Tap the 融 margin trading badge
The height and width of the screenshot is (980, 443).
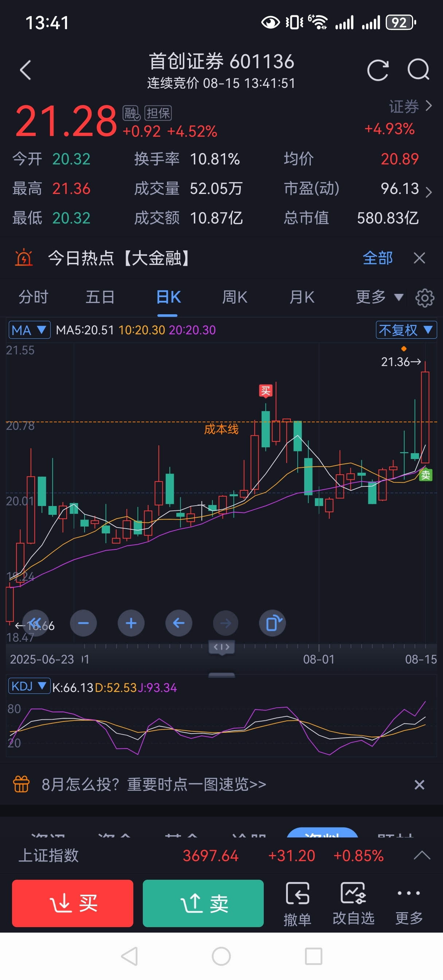[x=131, y=113]
